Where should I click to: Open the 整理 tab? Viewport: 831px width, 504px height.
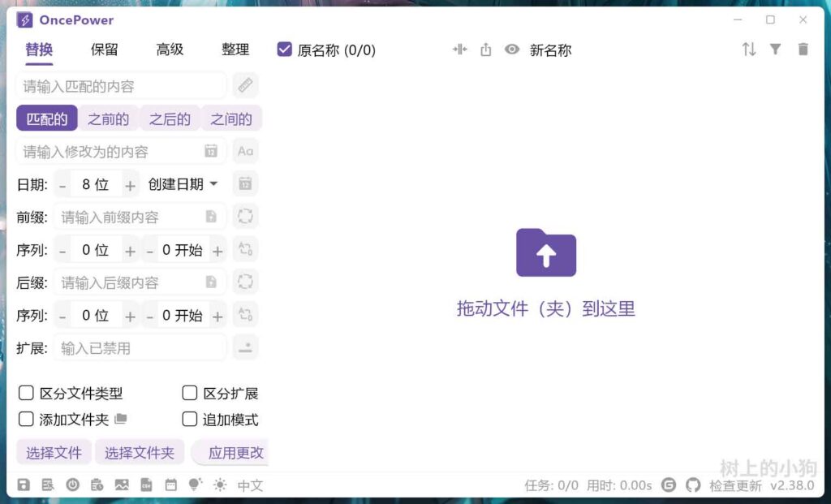click(x=235, y=50)
